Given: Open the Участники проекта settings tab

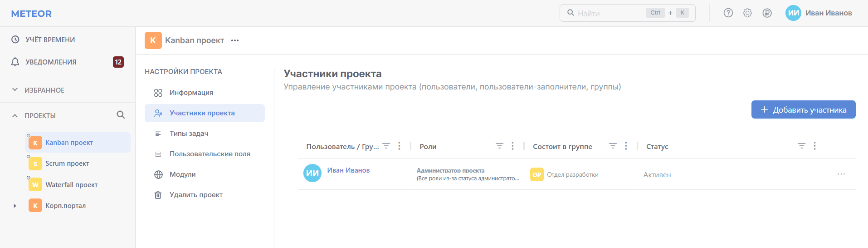Looking at the screenshot, I should tap(205, 113).
